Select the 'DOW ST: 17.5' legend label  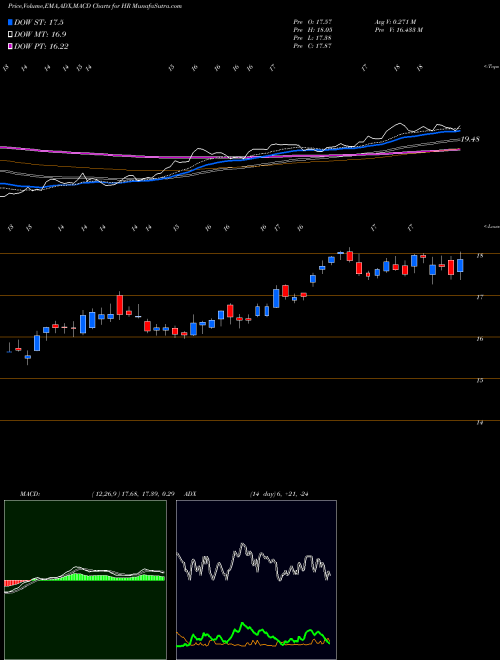[x=39, y=23]
